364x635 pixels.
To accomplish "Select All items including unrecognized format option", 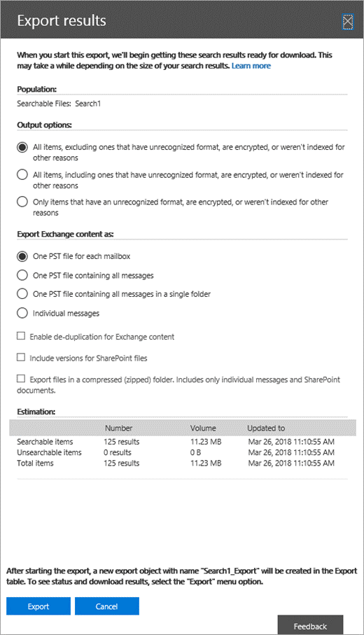I will 22,174.
